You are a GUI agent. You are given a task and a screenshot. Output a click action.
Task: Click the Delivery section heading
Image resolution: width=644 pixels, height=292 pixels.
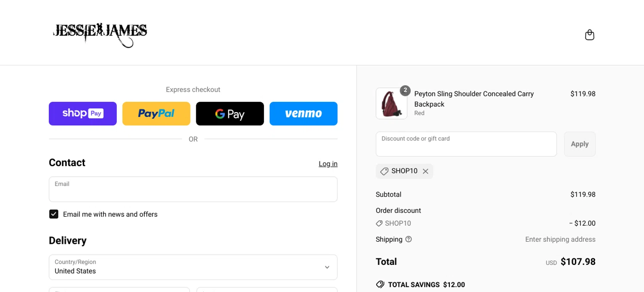pyautogui.click(x=68, y=240)
